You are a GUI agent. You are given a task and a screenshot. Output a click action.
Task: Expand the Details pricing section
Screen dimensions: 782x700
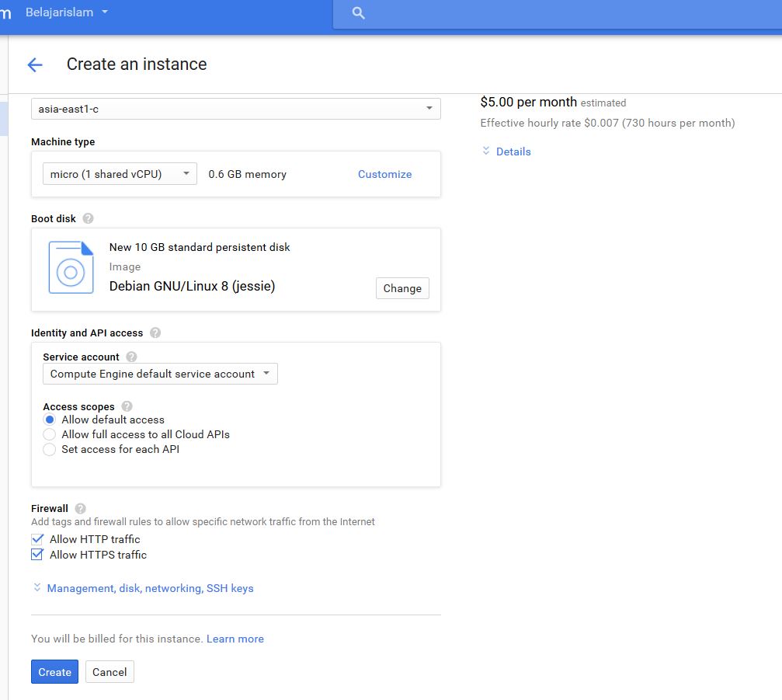(x=513, y=151)
